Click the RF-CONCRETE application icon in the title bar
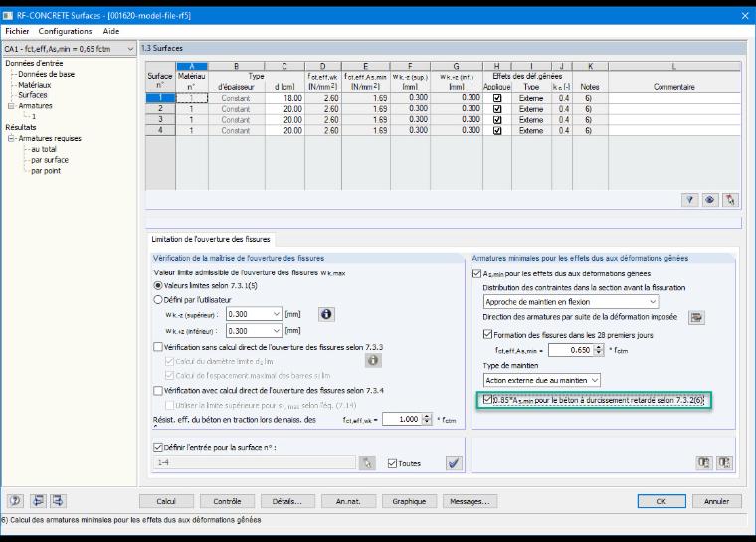 (x=7, y=16)
